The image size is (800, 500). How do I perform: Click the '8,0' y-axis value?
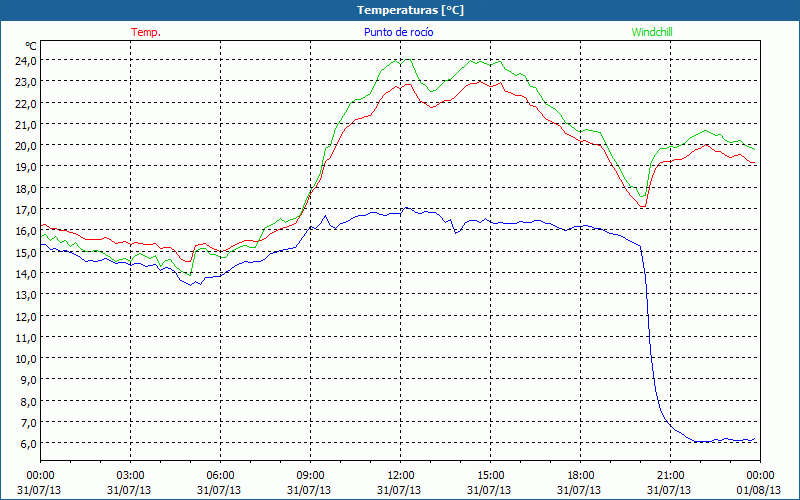(x=29, y=401)
